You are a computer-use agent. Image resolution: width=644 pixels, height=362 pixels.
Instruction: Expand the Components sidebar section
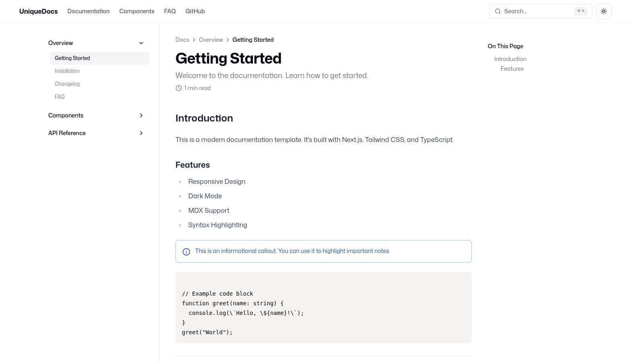click(x=141, y=115)
